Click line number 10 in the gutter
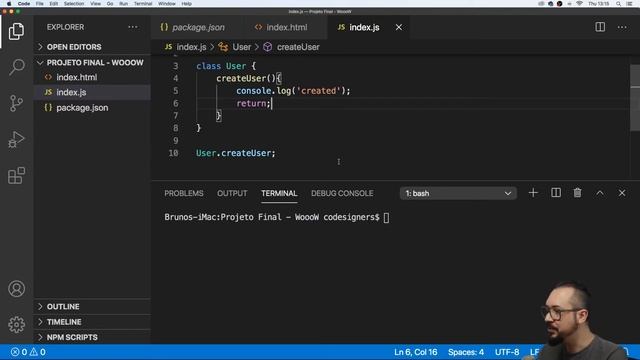The image size is (640, 360). coord(173,153)
